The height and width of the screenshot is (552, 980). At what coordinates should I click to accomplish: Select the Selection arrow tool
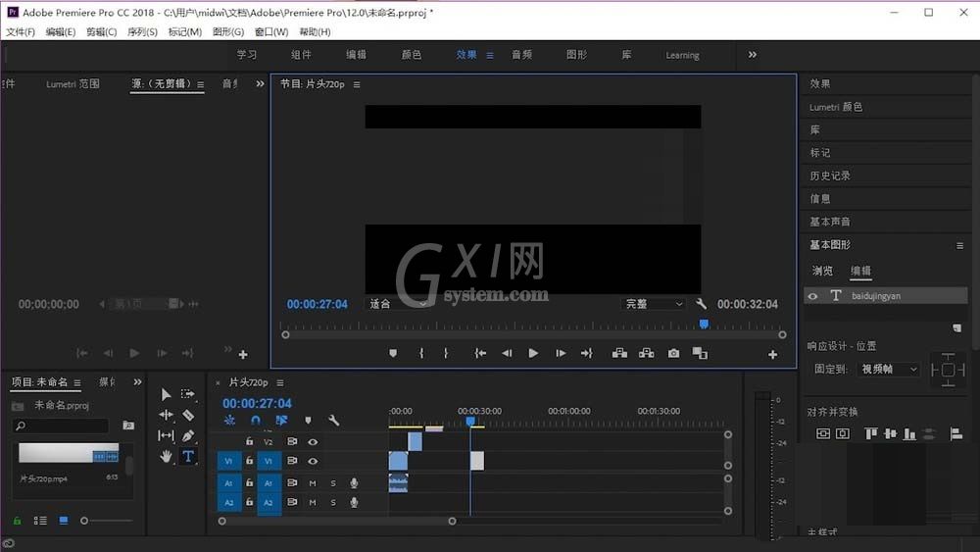click(x=166, y=394)
